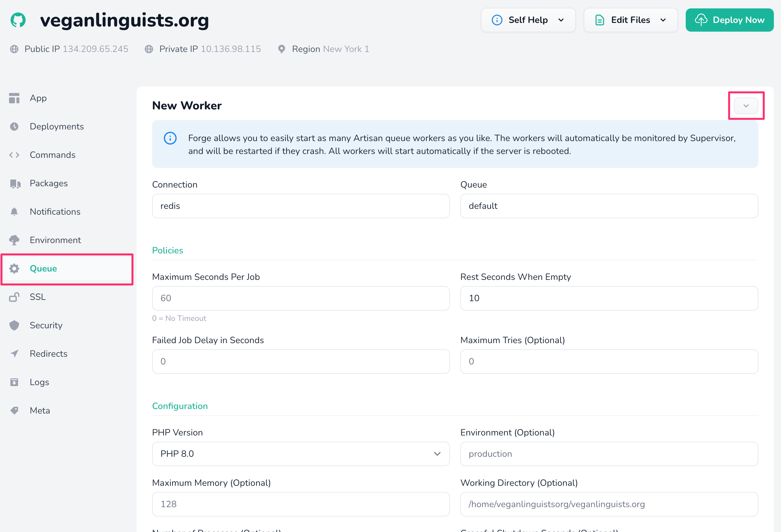This screenshot has width=781, height=532.
Task: Go to the Redirects sidebar section
Action: [x=49, y=354]
